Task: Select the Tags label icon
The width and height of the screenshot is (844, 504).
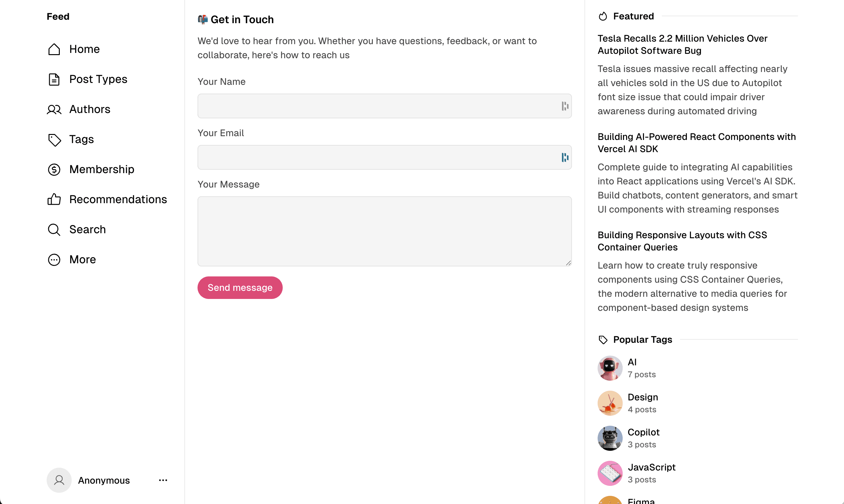Action: (x=54, y=140)
